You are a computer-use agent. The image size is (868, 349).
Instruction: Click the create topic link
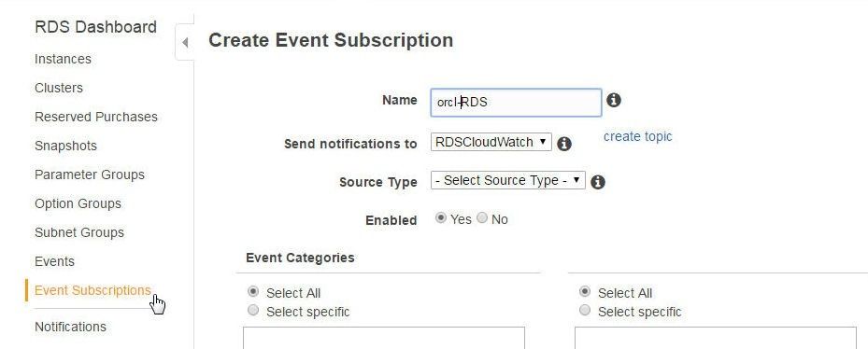tap(638, 136)
